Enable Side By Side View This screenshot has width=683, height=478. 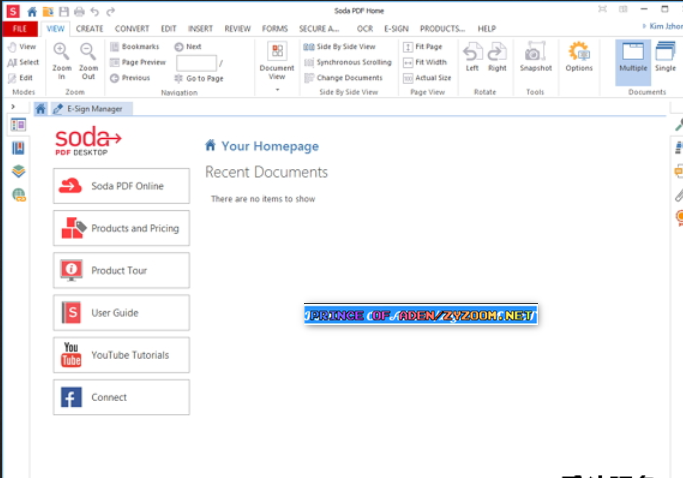pyautogui.click(x=339, y=47)
